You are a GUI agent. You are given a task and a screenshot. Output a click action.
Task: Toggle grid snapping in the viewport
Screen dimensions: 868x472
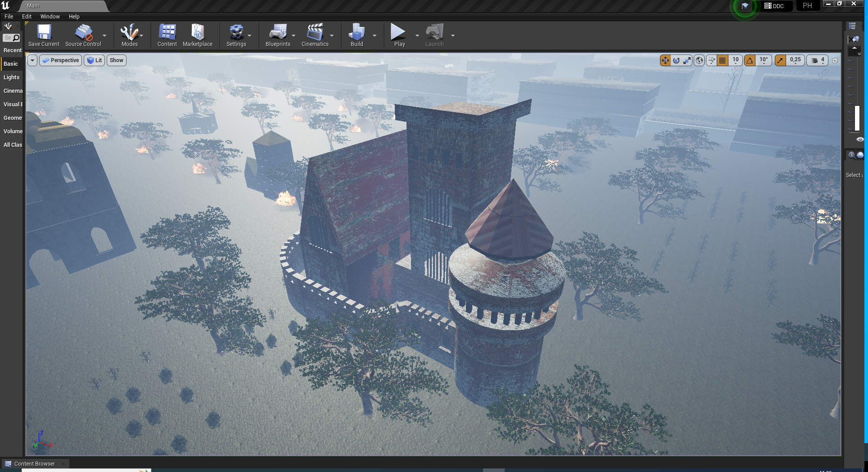[x=723, y=60]
